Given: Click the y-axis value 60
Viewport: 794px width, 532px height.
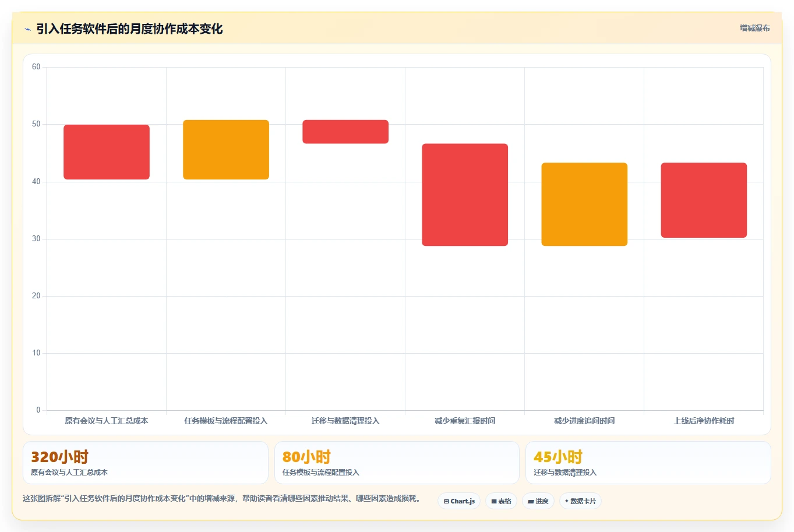Looking at the screenshot, I should (36, 67).
